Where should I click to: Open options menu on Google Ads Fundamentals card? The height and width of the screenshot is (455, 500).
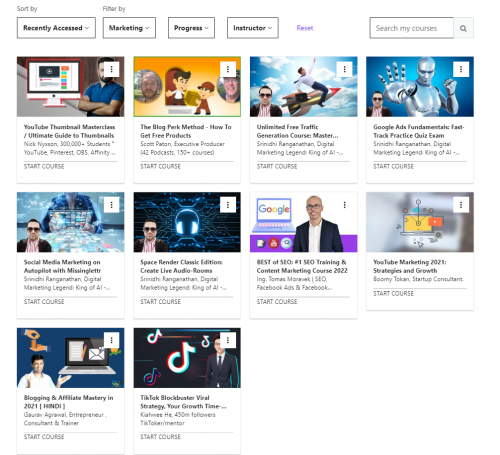coord(461,69)
